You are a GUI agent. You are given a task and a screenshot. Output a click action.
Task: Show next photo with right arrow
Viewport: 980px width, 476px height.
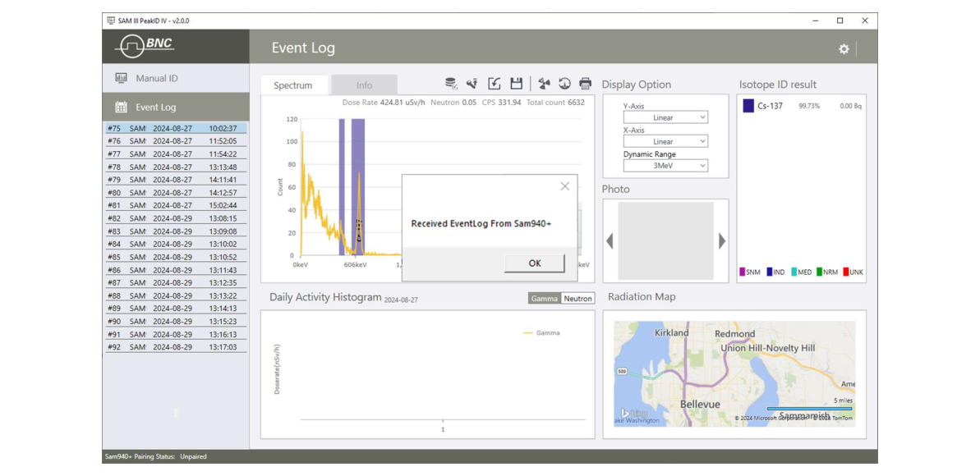722,240
